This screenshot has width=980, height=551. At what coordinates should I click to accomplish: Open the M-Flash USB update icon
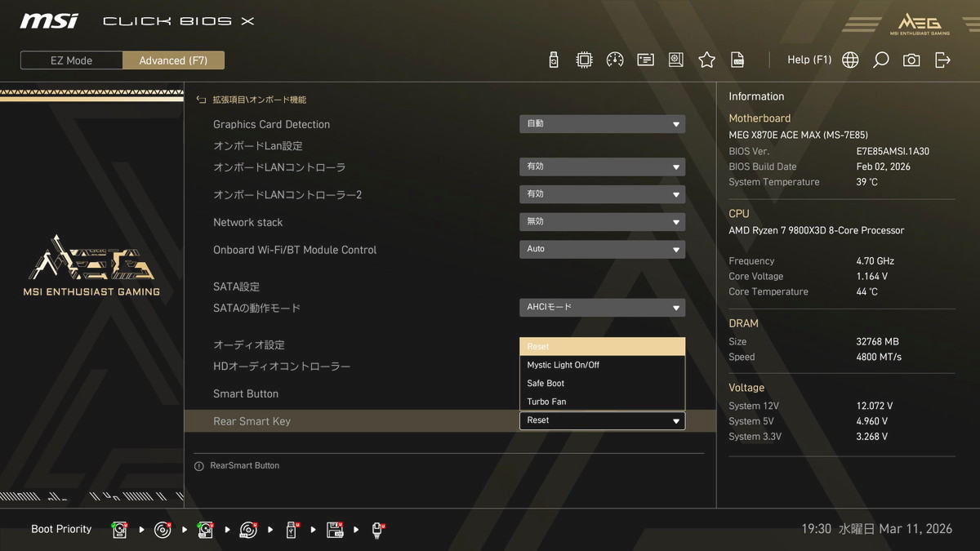tap(554, 60)
